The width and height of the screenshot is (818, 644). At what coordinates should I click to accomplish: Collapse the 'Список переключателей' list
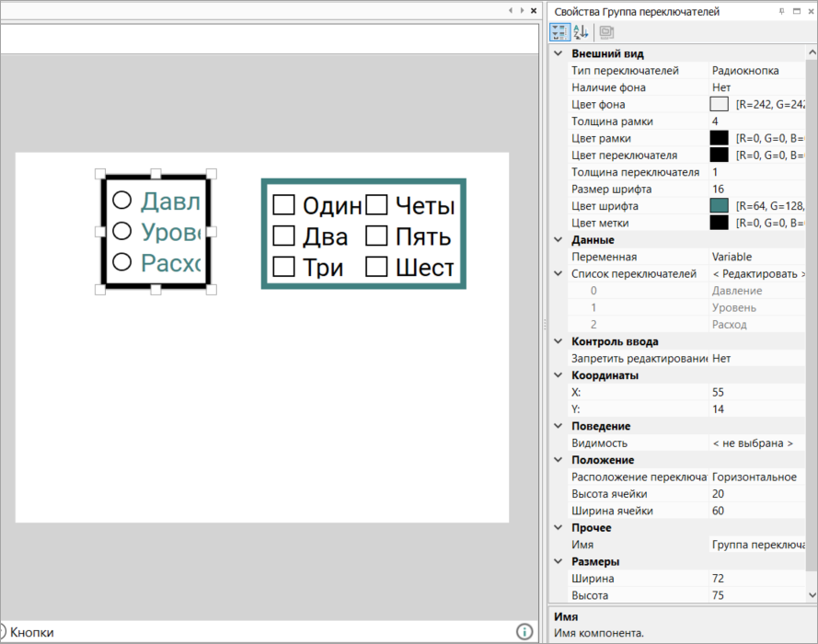point(558,274)
